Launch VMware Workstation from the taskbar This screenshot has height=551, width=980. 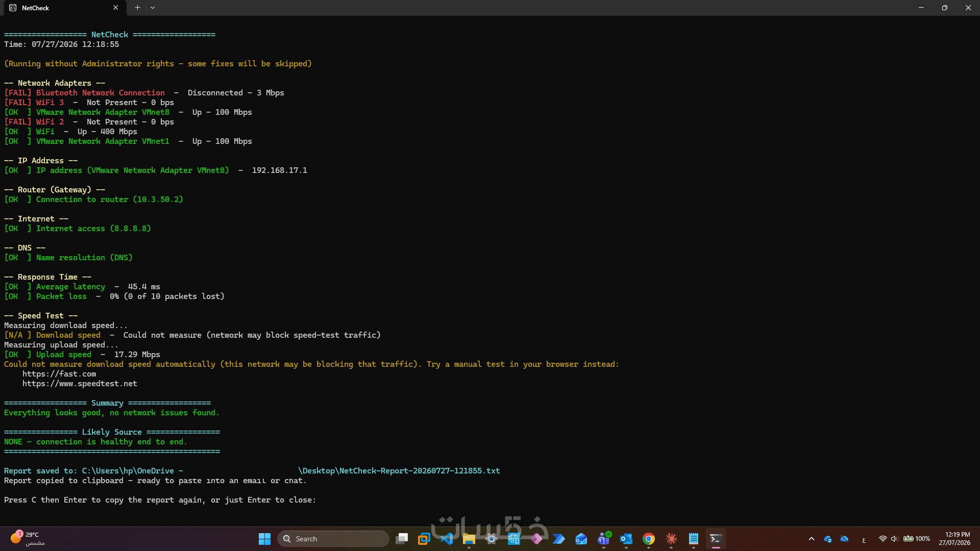click(424, 539)
